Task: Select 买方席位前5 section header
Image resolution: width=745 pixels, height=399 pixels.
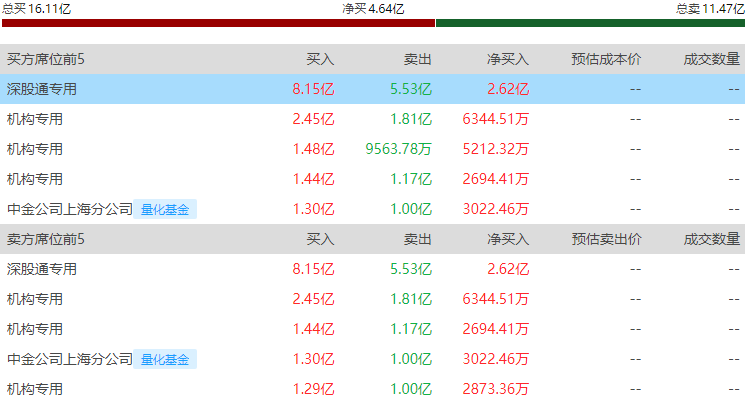Action: pyautogui.click(x=46, y=59)
